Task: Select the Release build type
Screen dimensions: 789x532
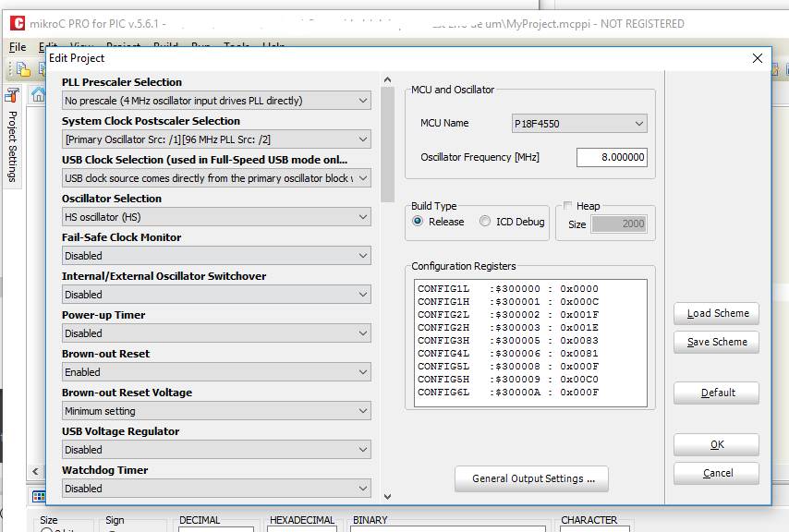Action: point(418,222)
